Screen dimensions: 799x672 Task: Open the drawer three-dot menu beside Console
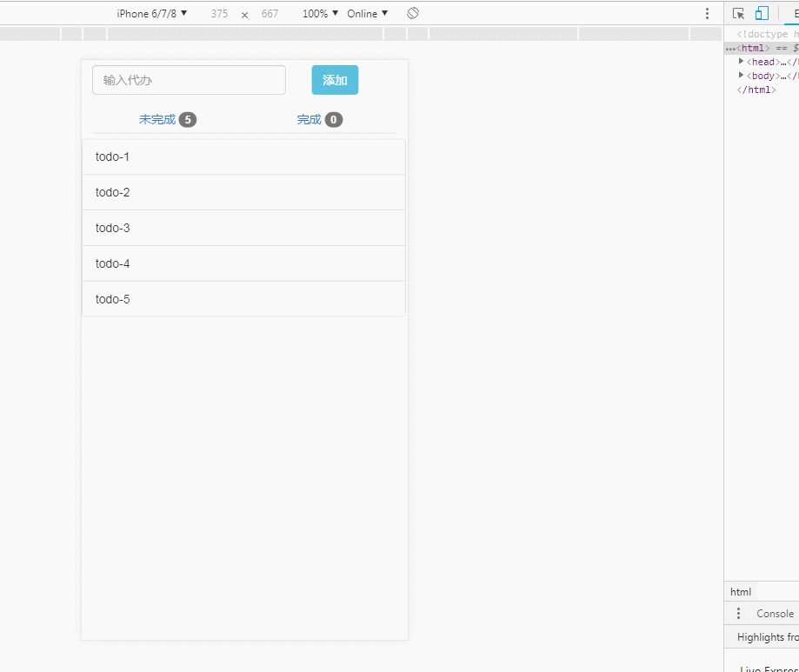coord(738,614)
